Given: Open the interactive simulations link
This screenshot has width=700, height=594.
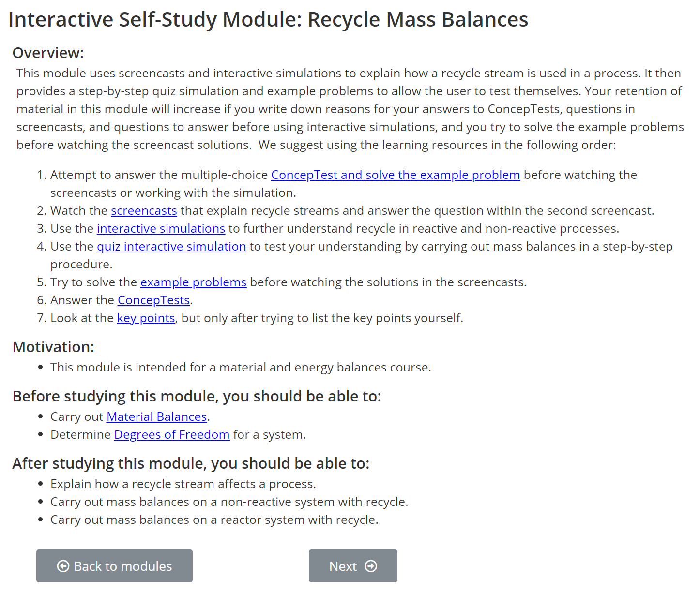Looking at the screenshot, I should click(x=161, y=229).
